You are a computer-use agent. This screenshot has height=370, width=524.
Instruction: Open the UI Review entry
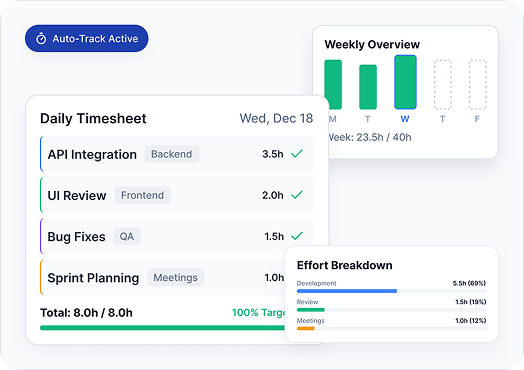click(x=177, y=195)
